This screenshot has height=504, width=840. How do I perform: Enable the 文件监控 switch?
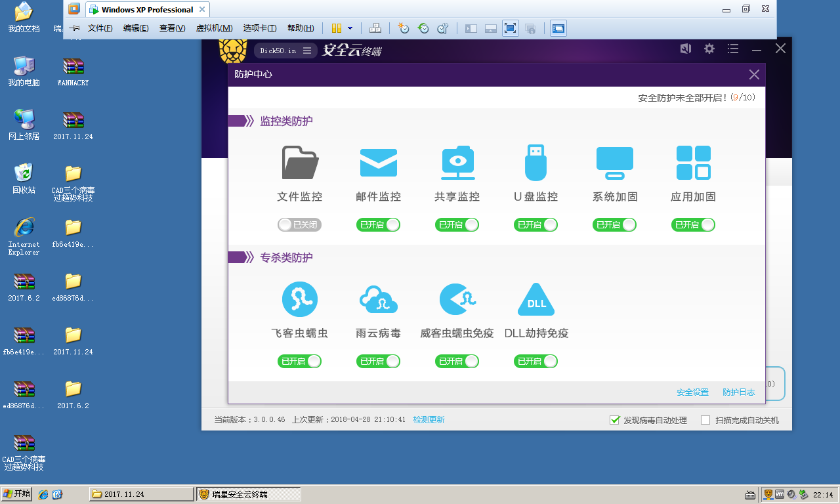[x=300, y=225]
